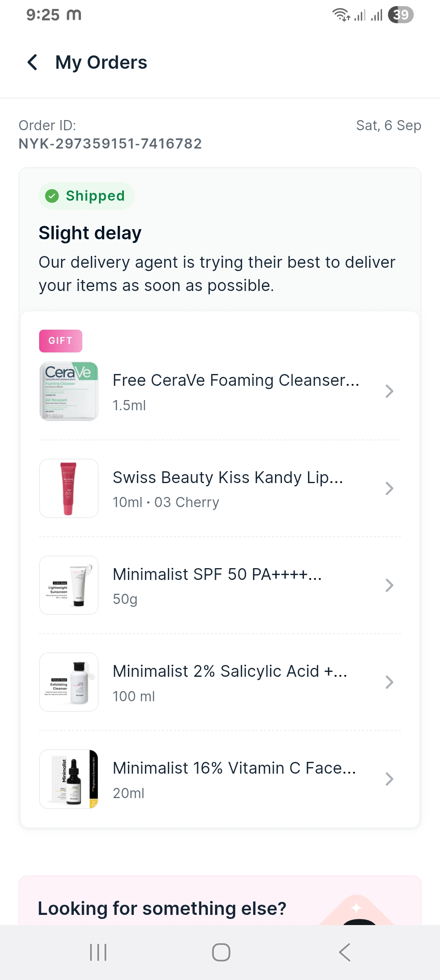Open Minimalist 16% Vitamin C Face item
Image resolution: width=440 pixels, height=980 pixels.
[x=234, y=768]
